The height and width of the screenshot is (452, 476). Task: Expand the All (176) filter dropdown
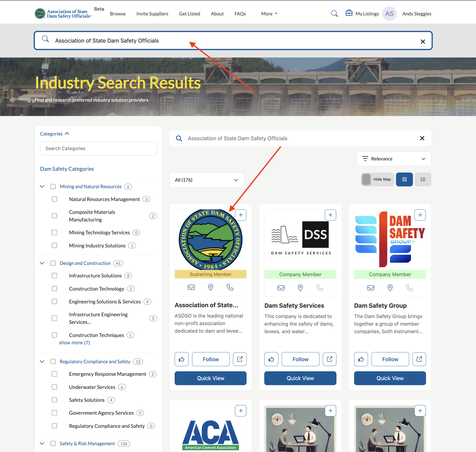(x=206, y=180)
